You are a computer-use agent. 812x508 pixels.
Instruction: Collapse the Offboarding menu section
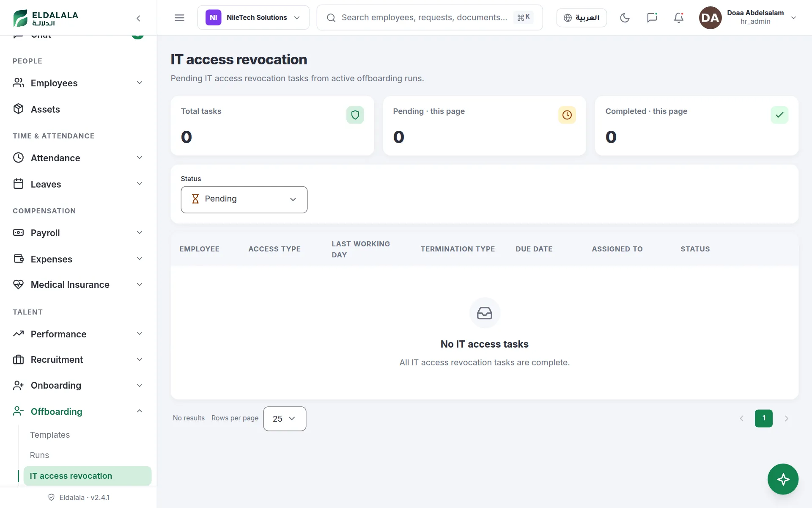click(x=78, y=411)
